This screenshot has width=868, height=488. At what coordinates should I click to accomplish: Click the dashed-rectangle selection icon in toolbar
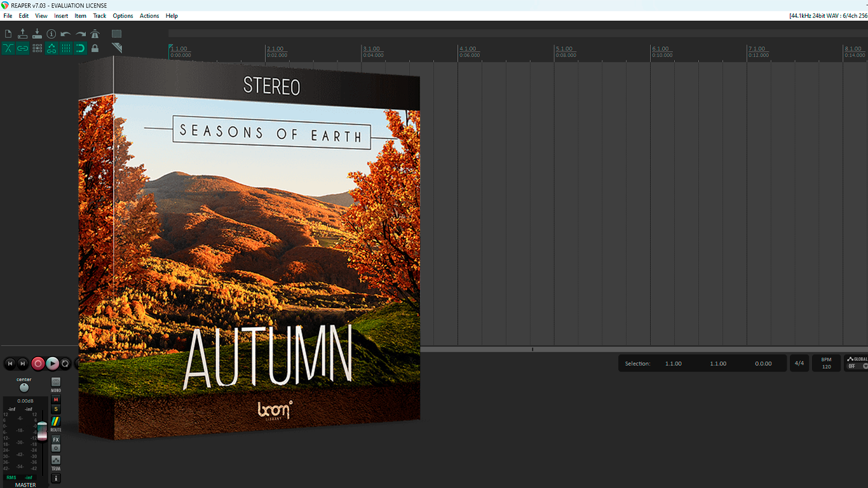pos(117,34)
